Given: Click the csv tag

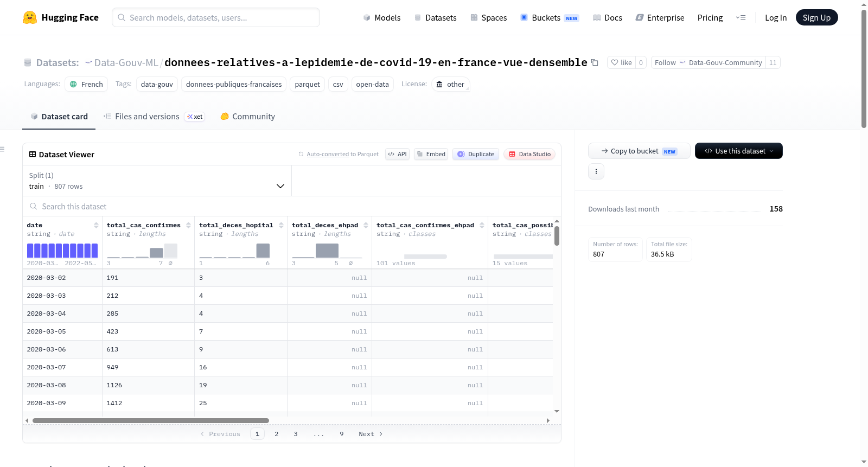Looking at the screenshot, I should (x=338, y=84).
